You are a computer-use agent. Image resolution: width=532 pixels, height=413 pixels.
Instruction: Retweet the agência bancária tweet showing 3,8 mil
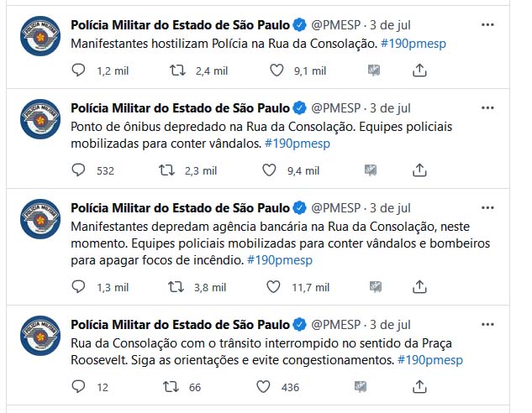coord(176,287)
